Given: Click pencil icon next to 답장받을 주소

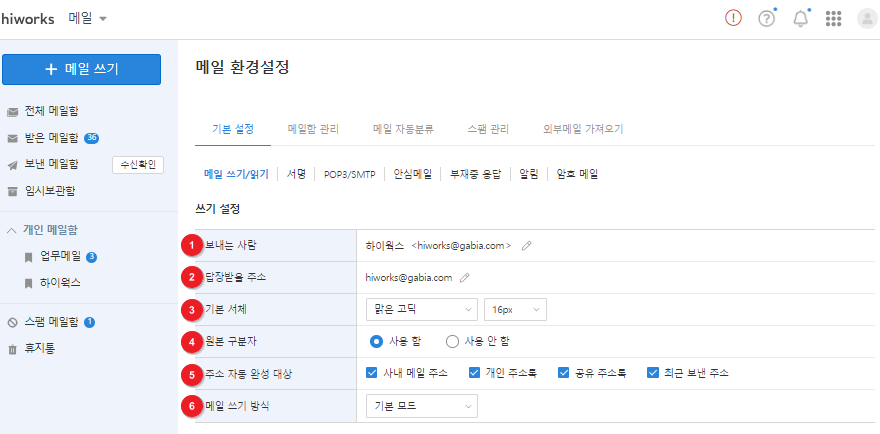Looking at the screenshot, I should 464,277.
